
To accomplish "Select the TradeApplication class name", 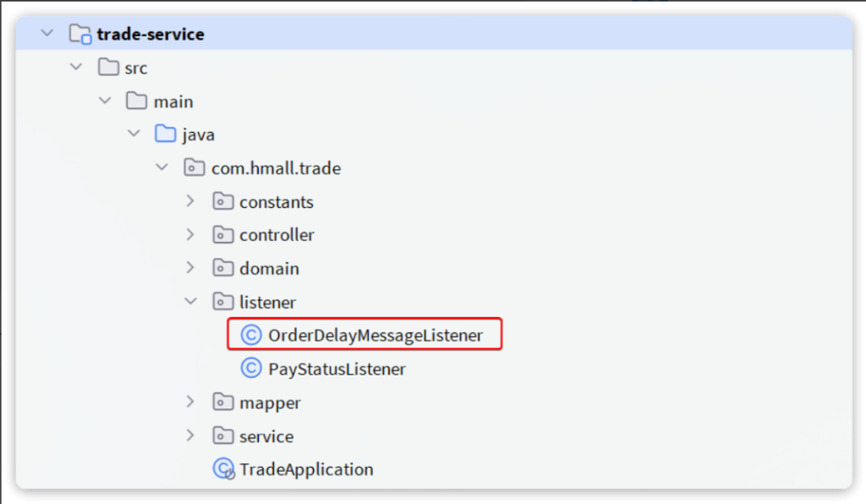I will [306, 469].
